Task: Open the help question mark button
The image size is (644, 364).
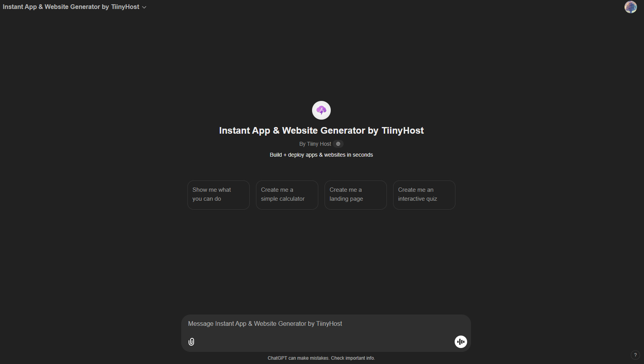Action: (635, 355)
